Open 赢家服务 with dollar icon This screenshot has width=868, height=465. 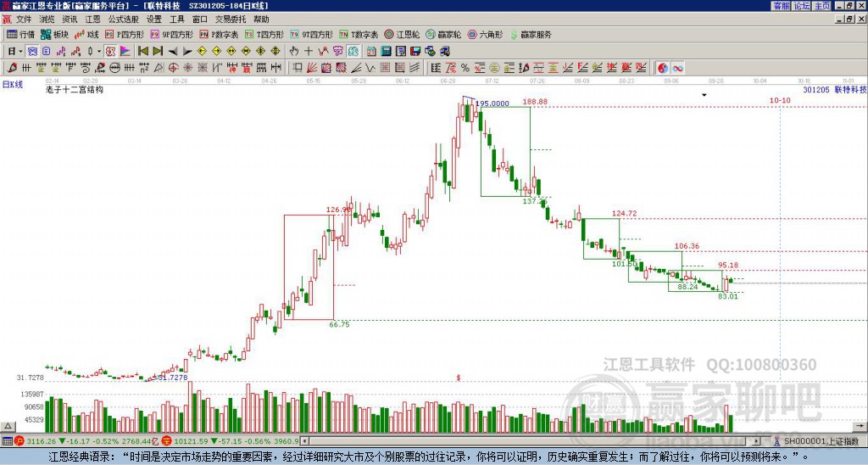point(531,34)
